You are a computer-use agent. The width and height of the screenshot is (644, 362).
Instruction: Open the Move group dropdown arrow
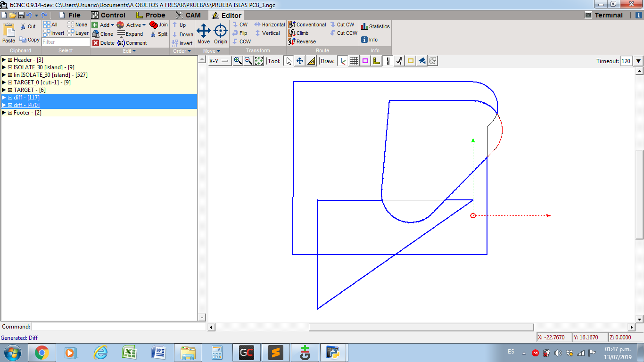(219, 51)
